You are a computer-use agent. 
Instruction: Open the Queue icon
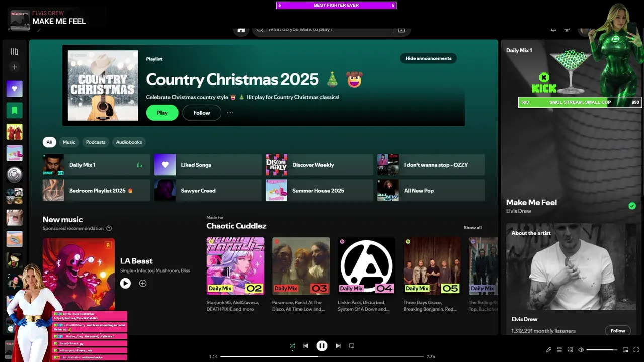559,350
